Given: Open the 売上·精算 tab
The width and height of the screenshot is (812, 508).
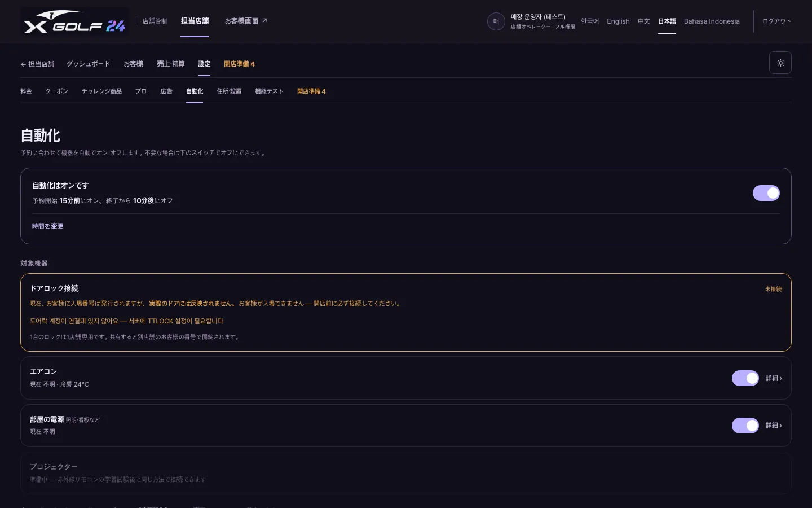Looking at the screenshot, I should [171, 64].
